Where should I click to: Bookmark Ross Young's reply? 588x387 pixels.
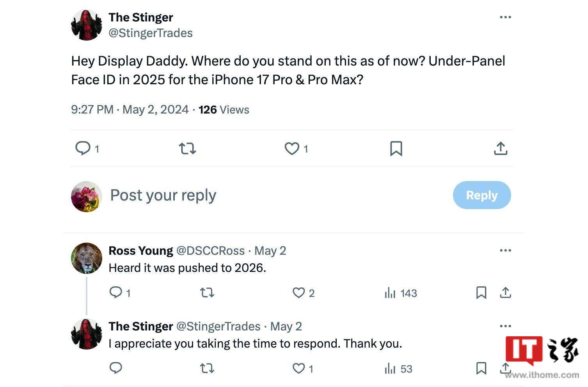(x=481, y=293)
